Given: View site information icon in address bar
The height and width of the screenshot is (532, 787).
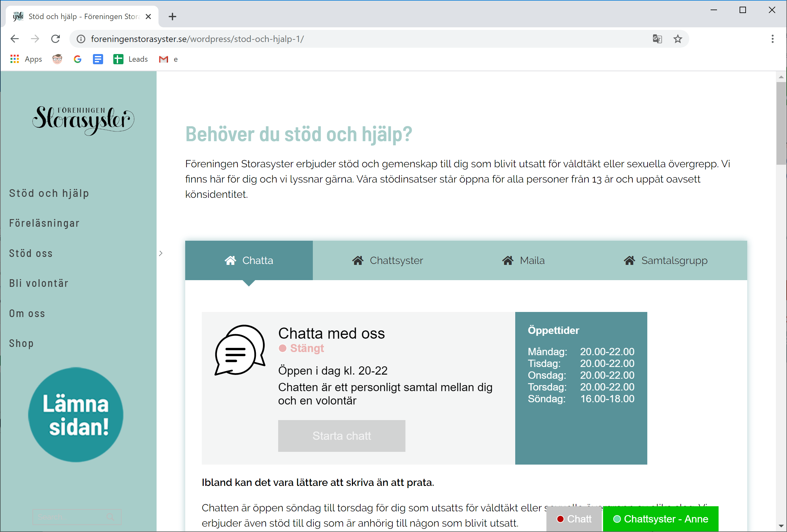Looking at the screenshot, I should [81, 39].
